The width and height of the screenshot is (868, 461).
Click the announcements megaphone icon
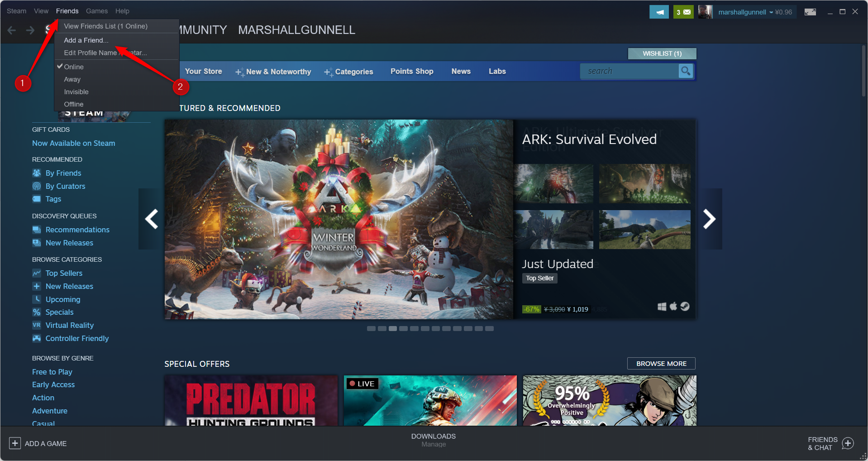coord(658,12)
